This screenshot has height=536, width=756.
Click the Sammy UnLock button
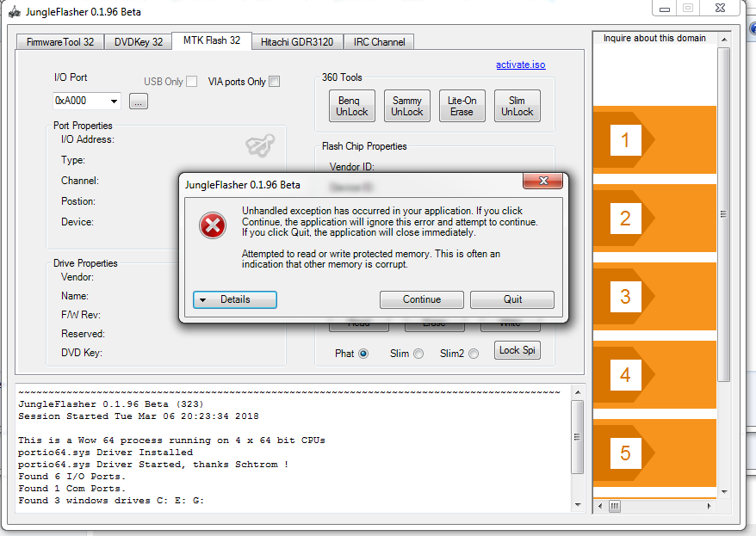[407, 106]
